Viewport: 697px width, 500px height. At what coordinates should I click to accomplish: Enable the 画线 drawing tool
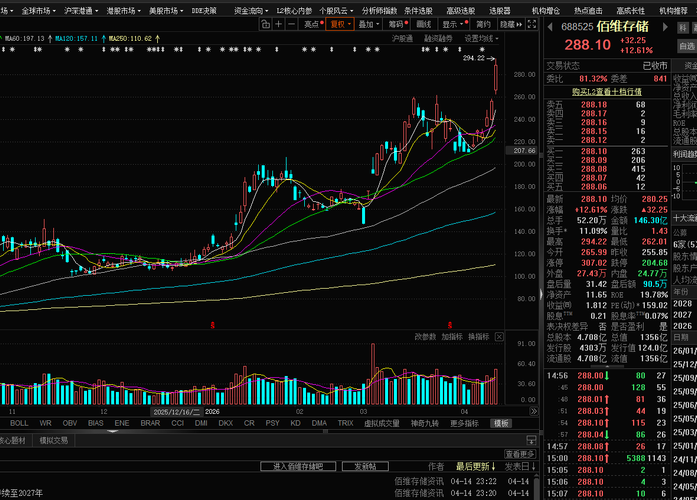click(x=424, y=24)
